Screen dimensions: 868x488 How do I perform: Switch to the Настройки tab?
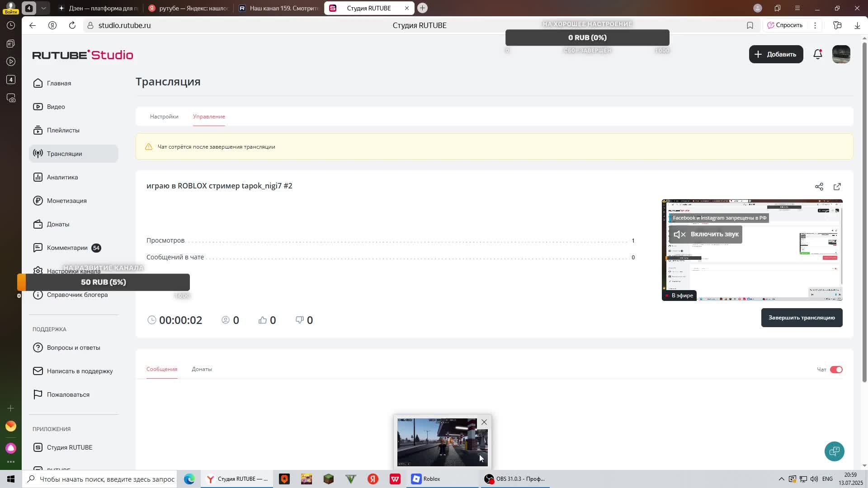[x=164, y=117]
